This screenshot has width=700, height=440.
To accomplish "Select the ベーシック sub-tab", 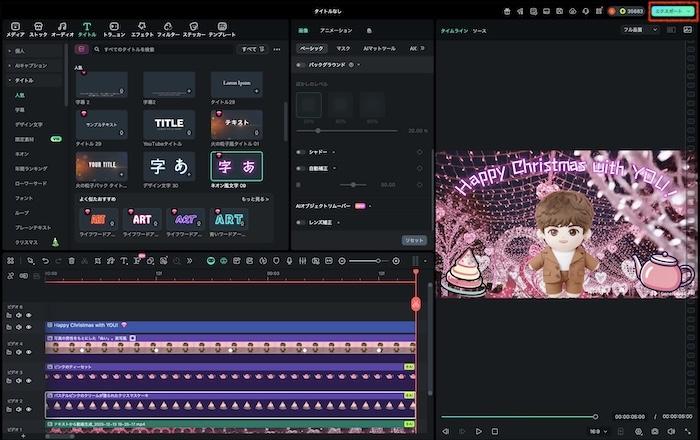I will 311,48.
